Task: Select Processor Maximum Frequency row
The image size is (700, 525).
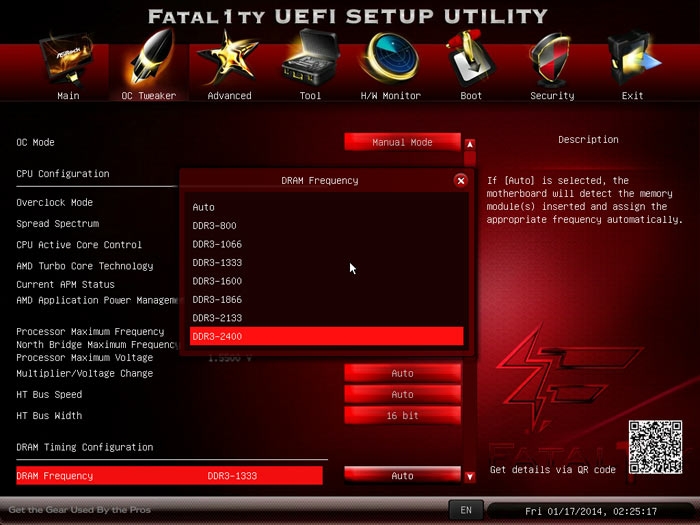Action: [x=90, y=332]
